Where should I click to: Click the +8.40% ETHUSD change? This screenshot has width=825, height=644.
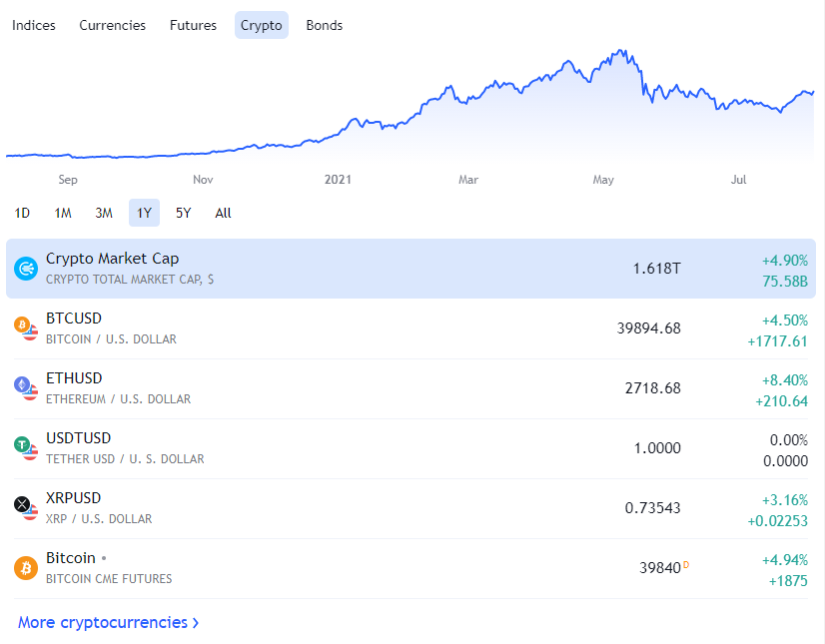(x=784, y=380)
